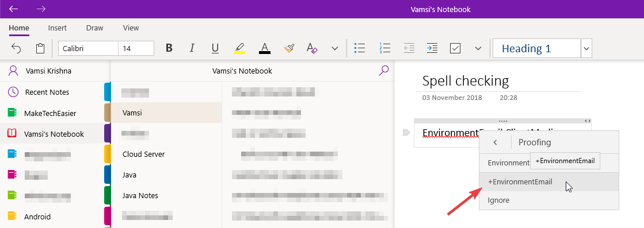Toggle bold formatting
Viewport: 644px width, 228px height.
(169, 48)
